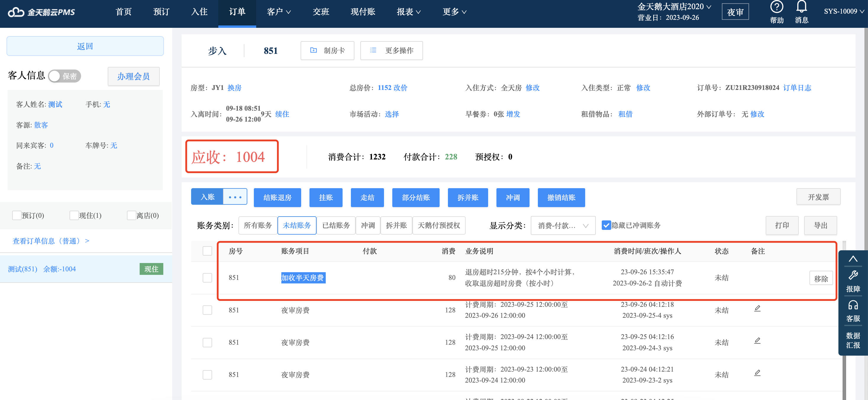Click 走结 button

pos(367,197)
